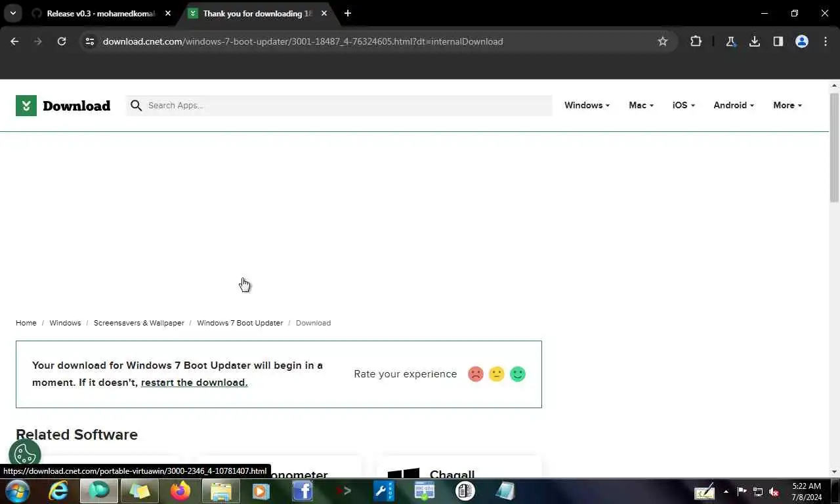Open the Chagall related software card

coord(459,467)
